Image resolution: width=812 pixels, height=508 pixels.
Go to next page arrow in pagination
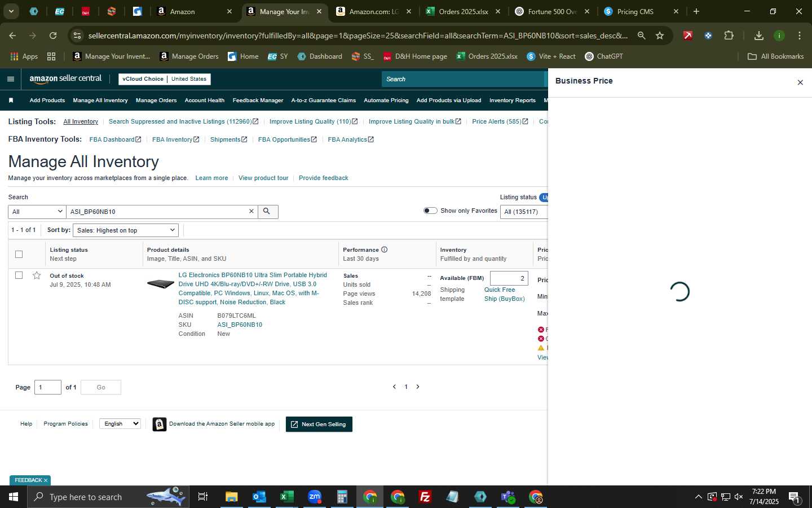[418, 387]
